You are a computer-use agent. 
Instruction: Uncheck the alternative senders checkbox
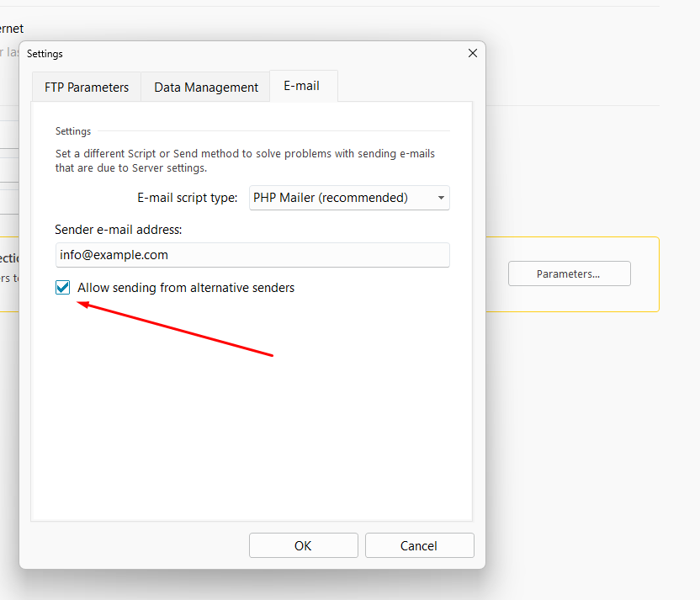63,288
